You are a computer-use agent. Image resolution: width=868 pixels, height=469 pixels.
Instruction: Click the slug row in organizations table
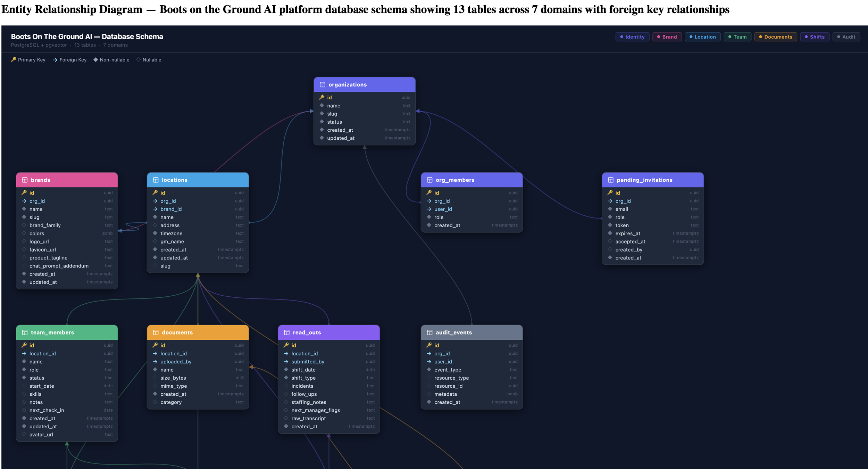(x=365, y=114)
